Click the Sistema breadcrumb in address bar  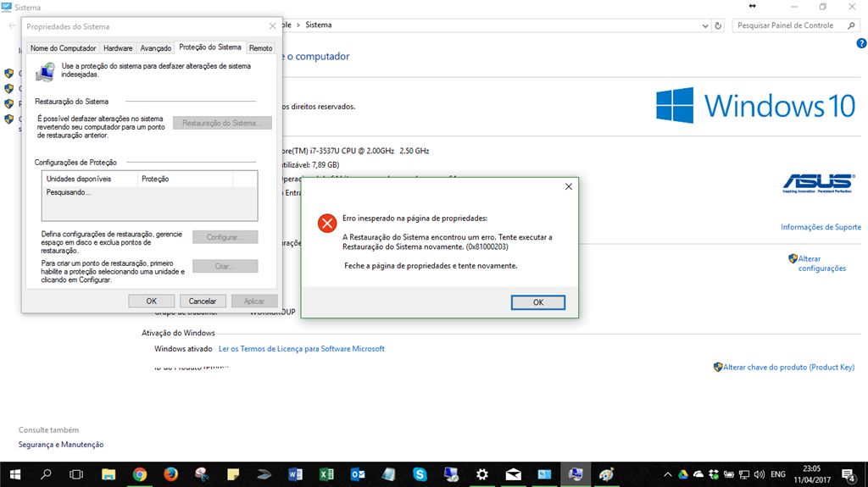click(x=319, y=25)
